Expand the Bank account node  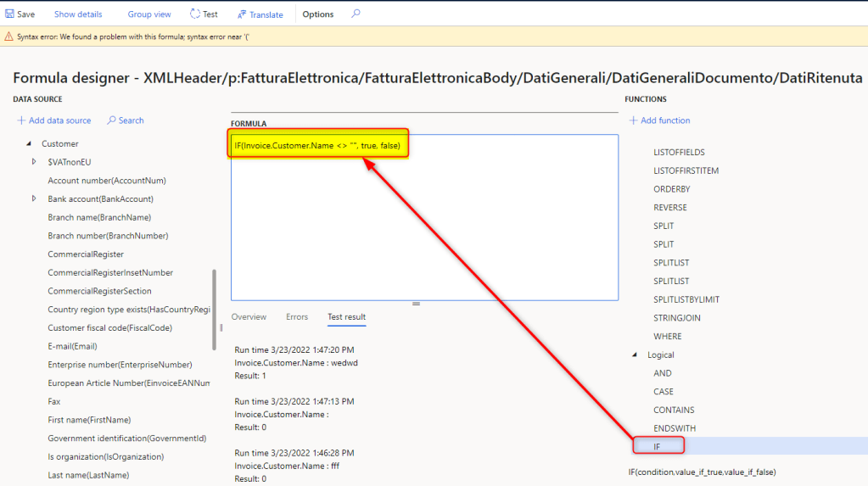click(34, 198)
